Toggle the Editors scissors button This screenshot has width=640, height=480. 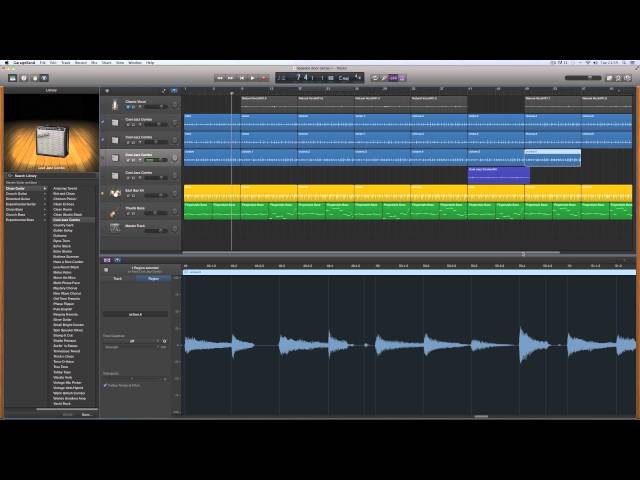(x=44, y=78)
